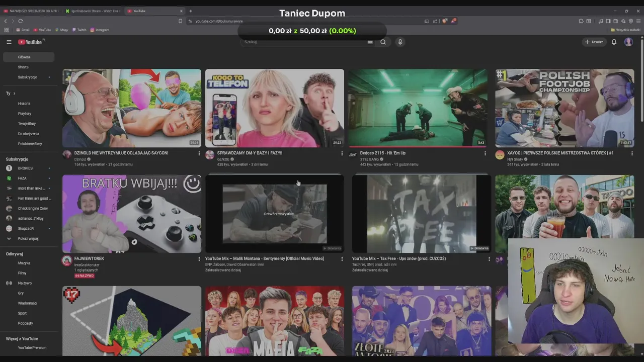Click the InteGraMonster channel avatar
The width and height of the screenshot is (644, 362).
tap(67, 260)
